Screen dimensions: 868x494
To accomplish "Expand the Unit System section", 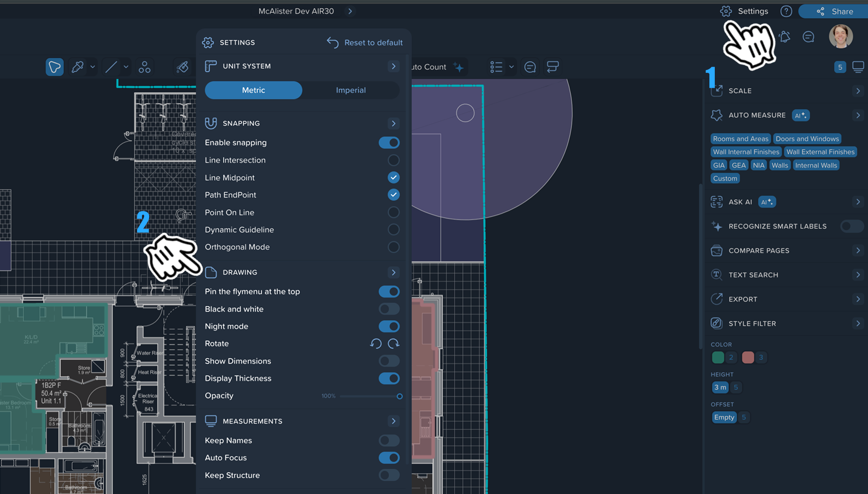I will [393, 66].
